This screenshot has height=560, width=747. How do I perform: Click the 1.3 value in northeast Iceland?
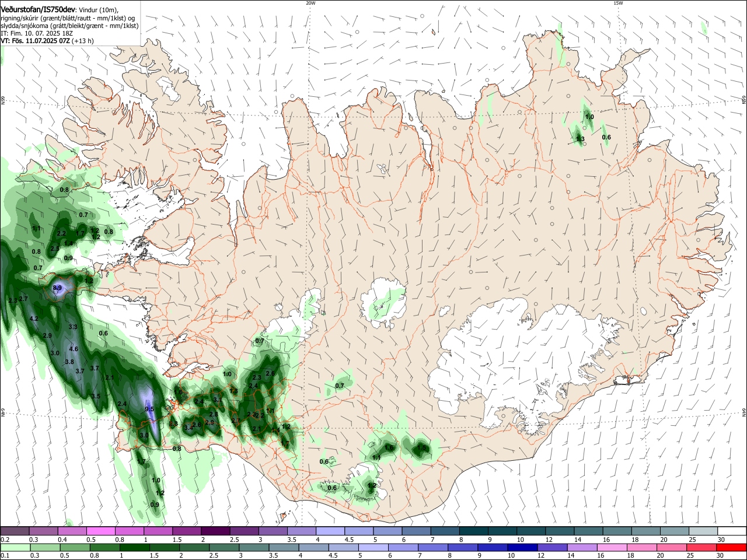coord(580,139)
